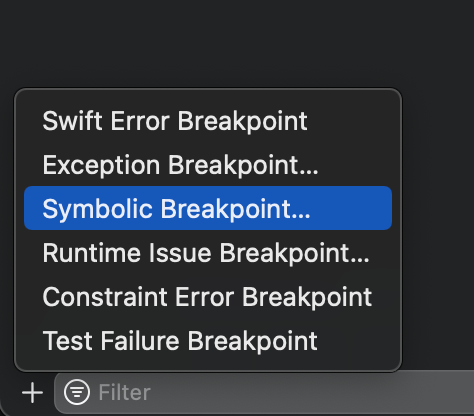Toggle the breakpoint creation menu with the + icon
Viewport: 474px width, 416px height.
[x=32, y=393]
